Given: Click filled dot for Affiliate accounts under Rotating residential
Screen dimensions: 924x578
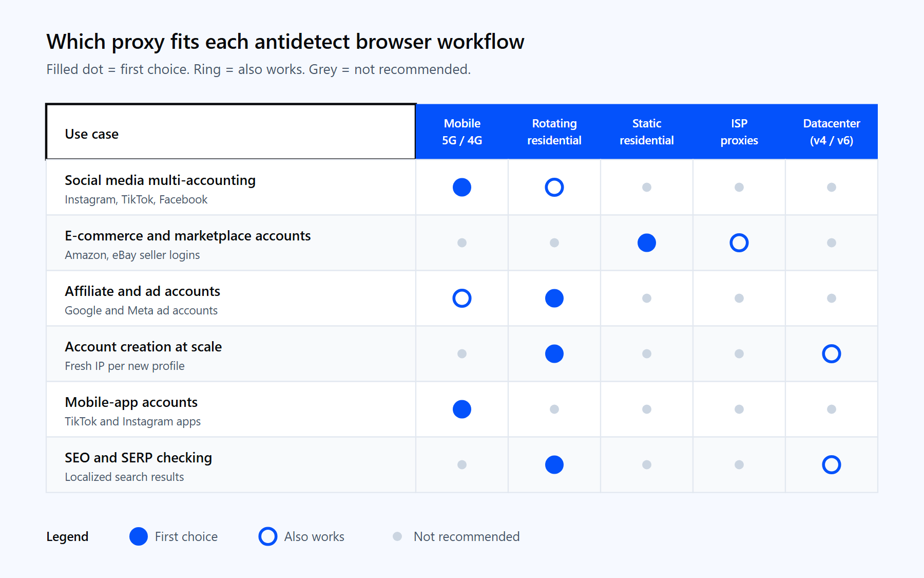Looking at the screenshot, I should coord(554,298).
